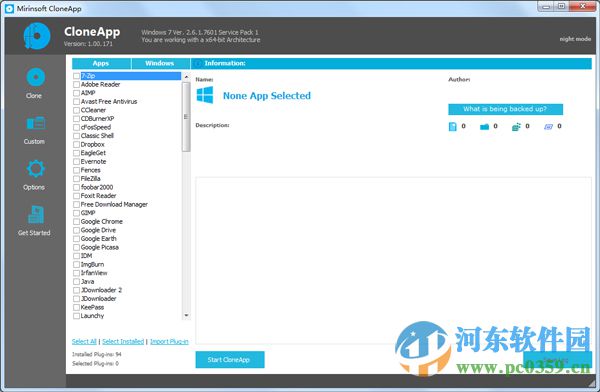Click the Mirinsoft CloneApp title bar icon
The image size is (600, 392).
(x=9, y=8)
